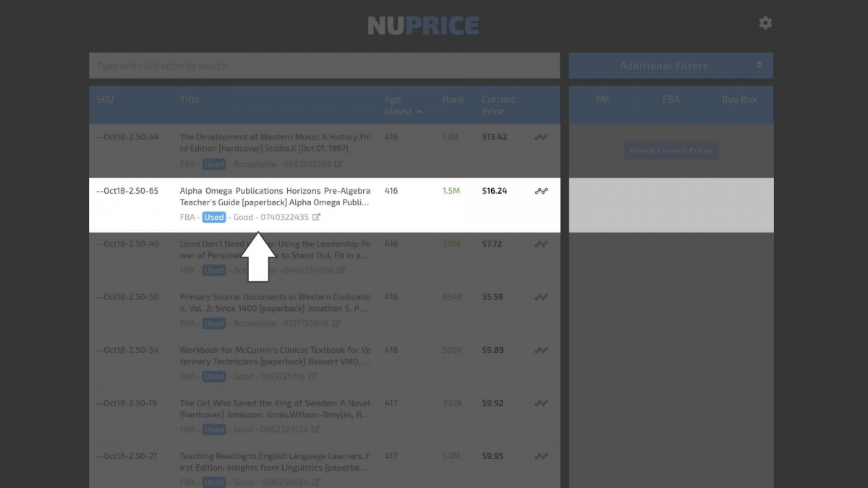Image resolution: width=868 pixels, height=488 pixels.
Task: Click the Reveal Current Prices button
Action: [x=671, y=150]
